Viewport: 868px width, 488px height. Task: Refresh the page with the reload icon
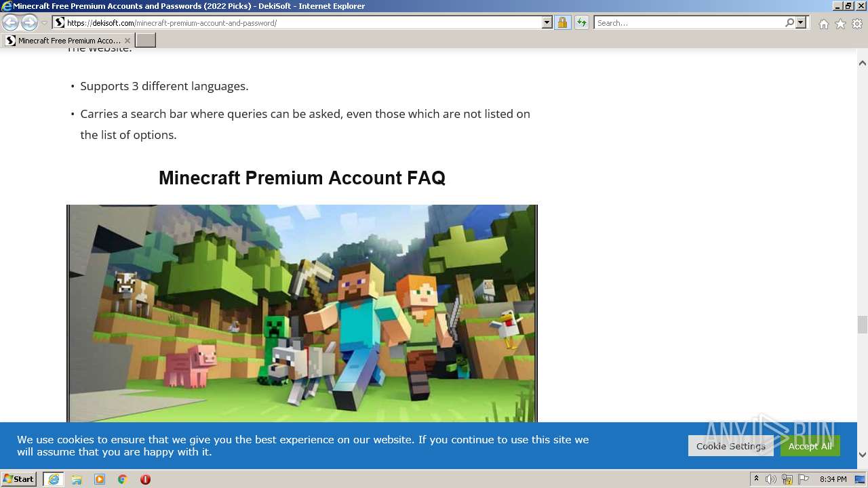coord(582,23)
